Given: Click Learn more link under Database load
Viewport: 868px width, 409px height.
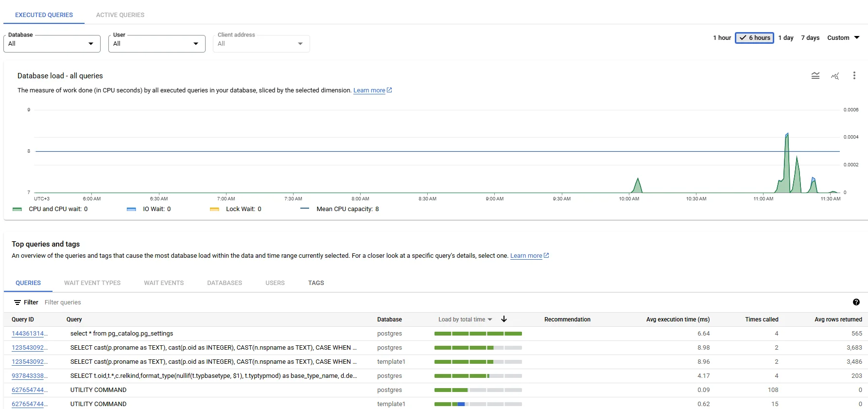Looking at the screenshot, I should tap(369, 90).
